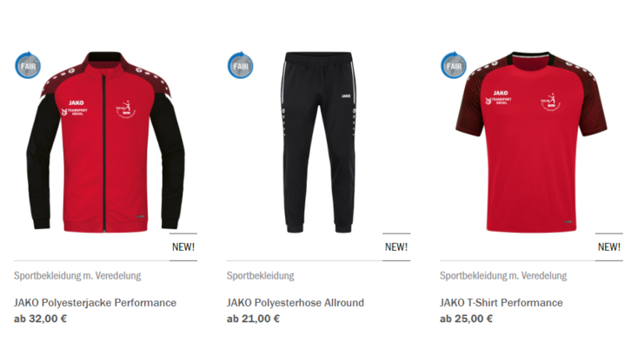
Task: Click the FAIR badge on the Polyesterjacke
Action: [x=28, y=65]
